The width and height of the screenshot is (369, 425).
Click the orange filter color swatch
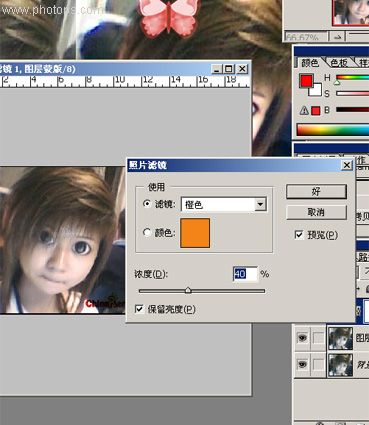pos(195,233)
